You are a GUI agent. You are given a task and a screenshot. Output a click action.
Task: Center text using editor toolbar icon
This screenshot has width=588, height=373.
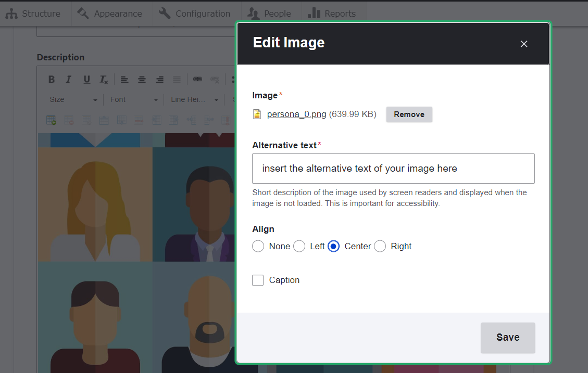(x=142, y=80)
